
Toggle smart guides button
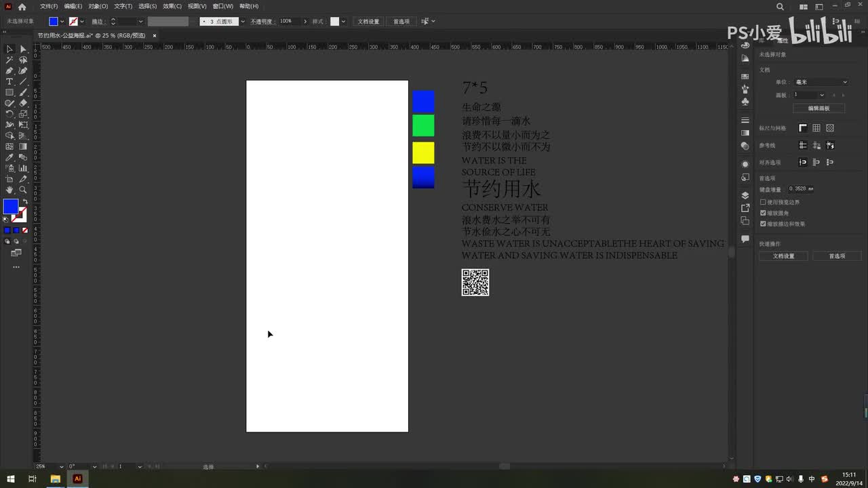coord(830,145)
